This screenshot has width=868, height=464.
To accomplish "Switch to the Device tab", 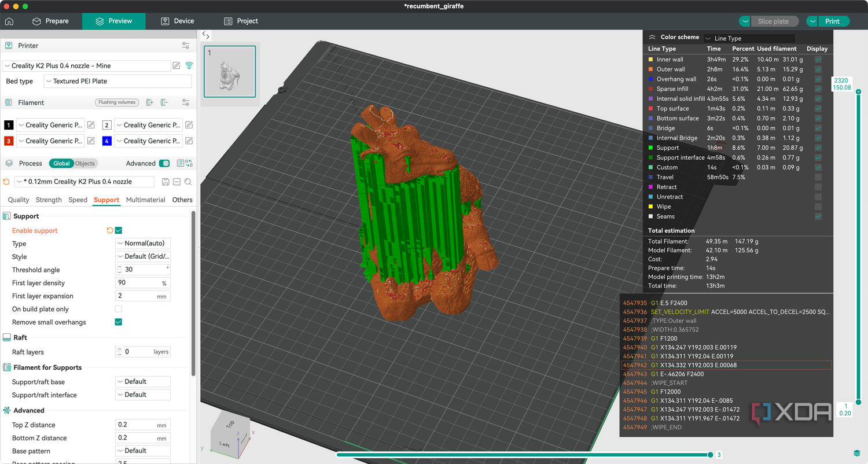I will (177, 21).
